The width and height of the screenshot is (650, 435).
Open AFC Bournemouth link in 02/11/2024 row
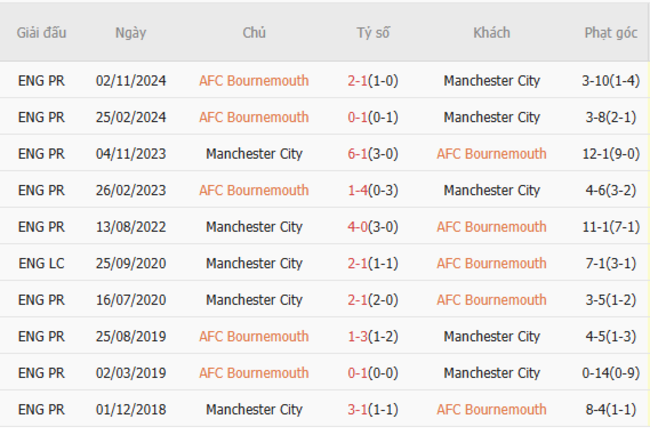point(254,81)
